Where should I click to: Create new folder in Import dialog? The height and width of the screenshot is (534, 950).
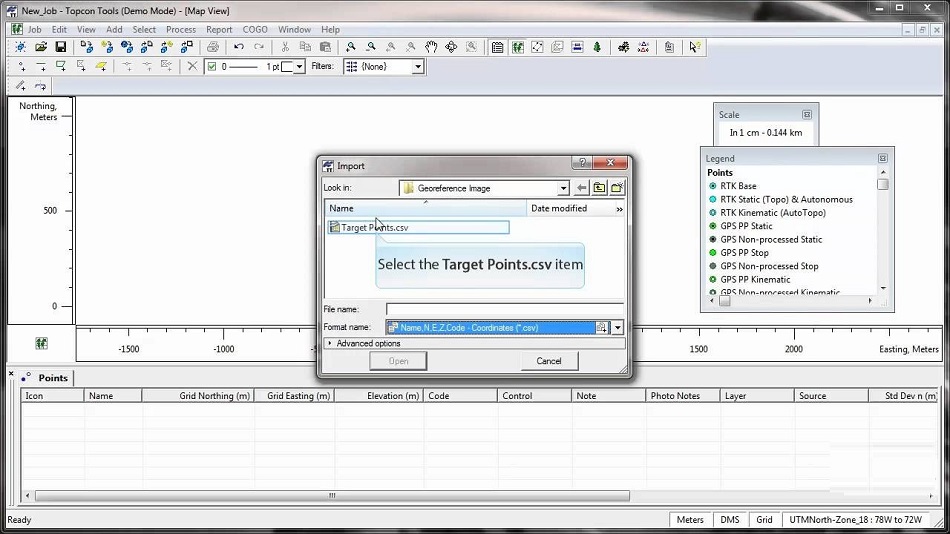(x=617, y=188)
